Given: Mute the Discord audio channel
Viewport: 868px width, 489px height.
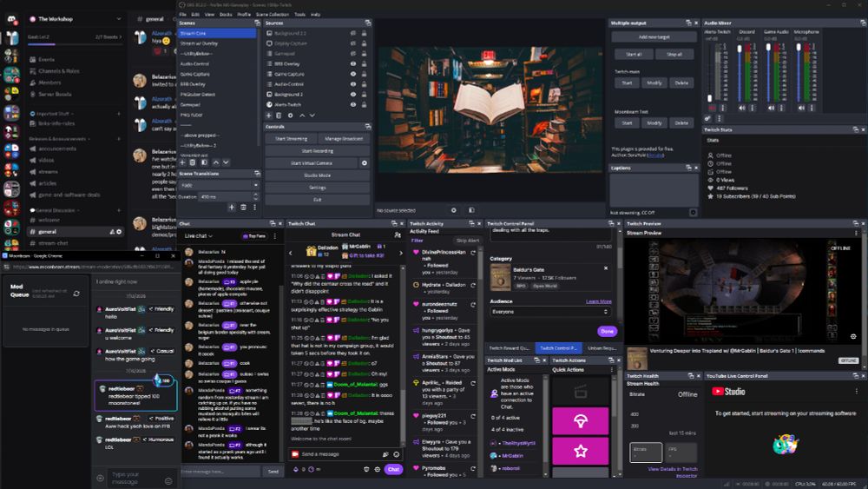Looking at the screenshot, I should (x=742, y=108).
